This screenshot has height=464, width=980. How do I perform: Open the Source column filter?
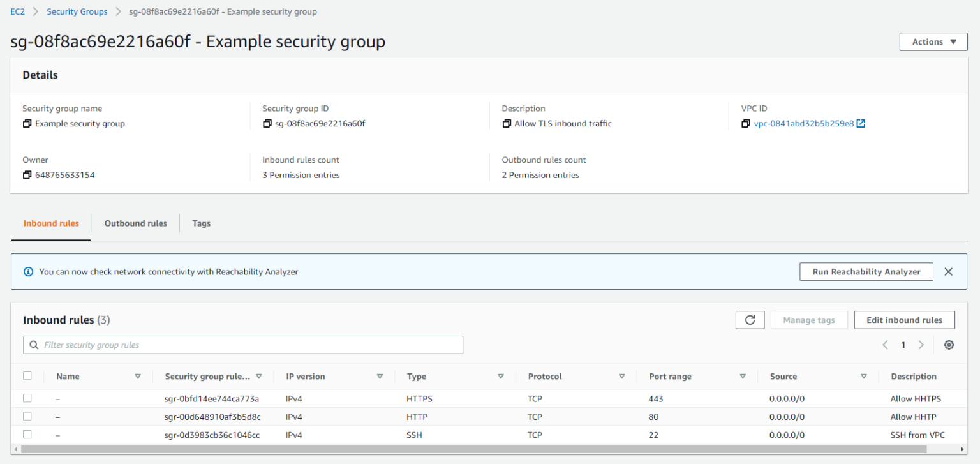pyautogui.click(x=864, y=376)
